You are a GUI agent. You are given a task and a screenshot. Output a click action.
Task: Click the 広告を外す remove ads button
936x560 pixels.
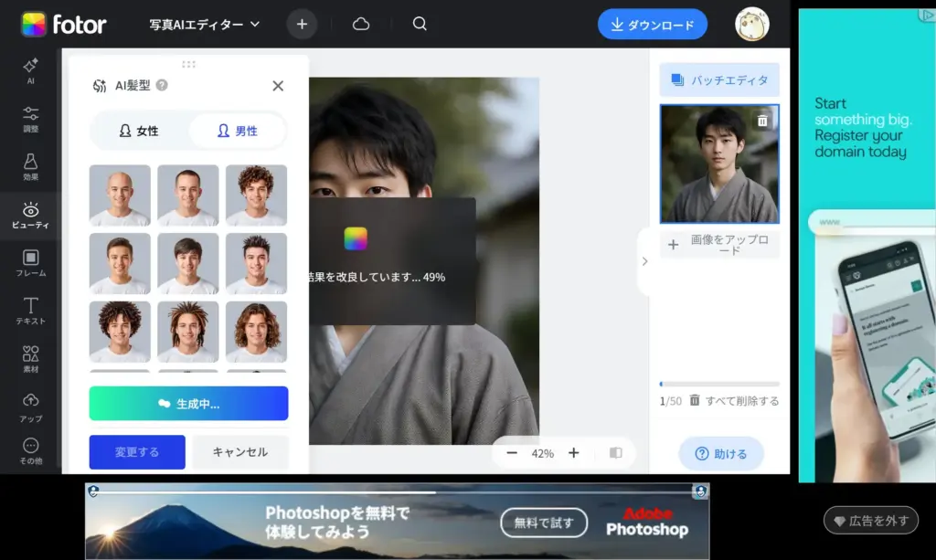pos(871,521)
